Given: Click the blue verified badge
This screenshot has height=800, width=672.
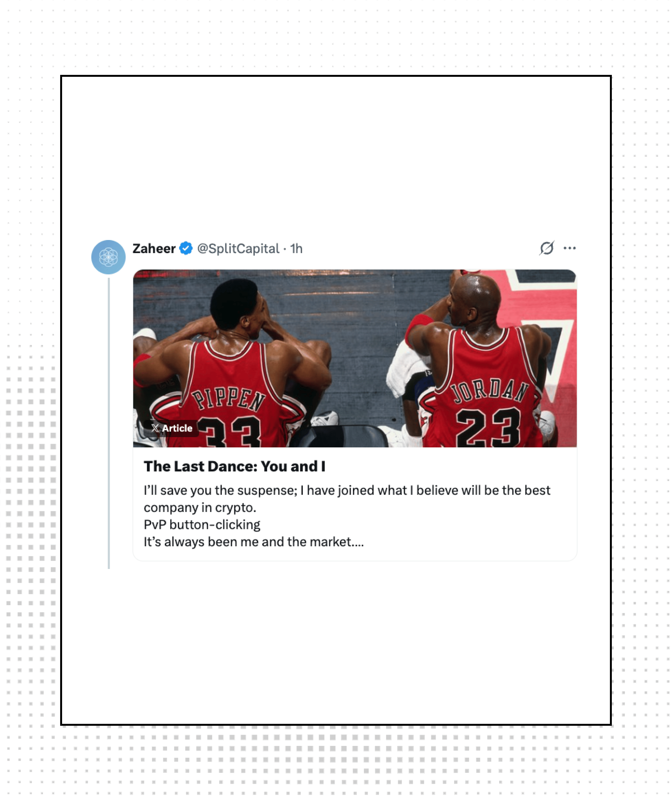Looking at the screenshot, I should coord(186,248).
